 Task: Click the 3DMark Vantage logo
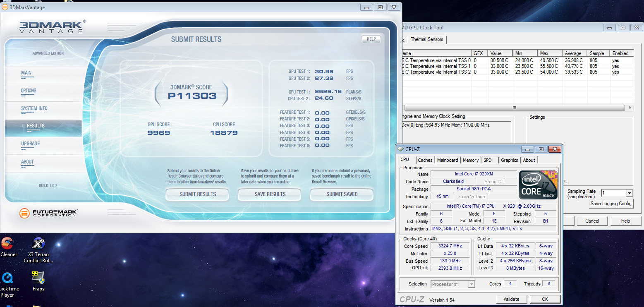[x=52, y=26]
